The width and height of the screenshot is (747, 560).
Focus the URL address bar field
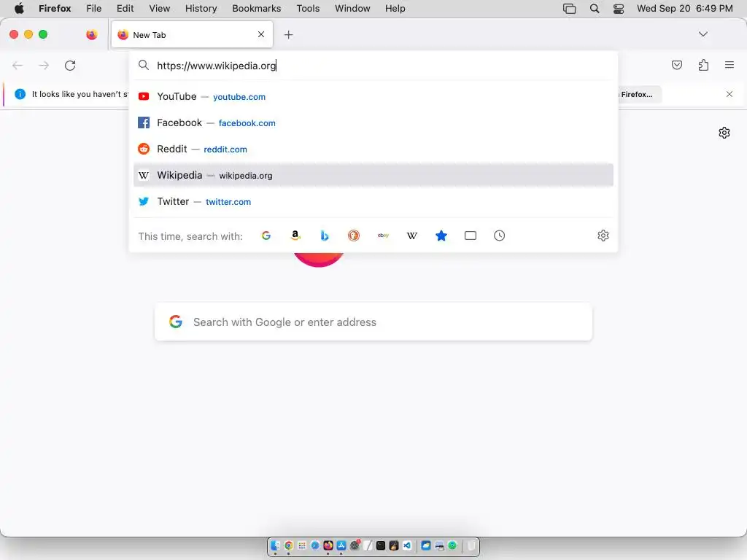[x=373, y=66]
